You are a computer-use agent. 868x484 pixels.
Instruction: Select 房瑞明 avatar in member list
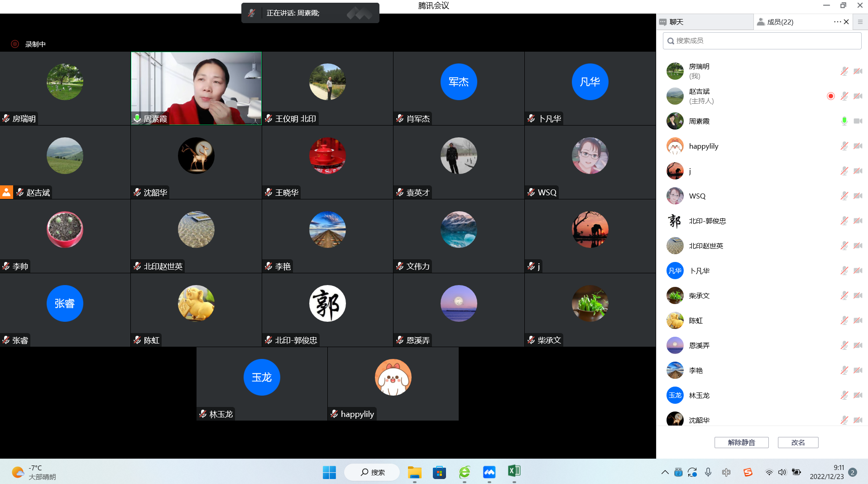click(675, 71)
